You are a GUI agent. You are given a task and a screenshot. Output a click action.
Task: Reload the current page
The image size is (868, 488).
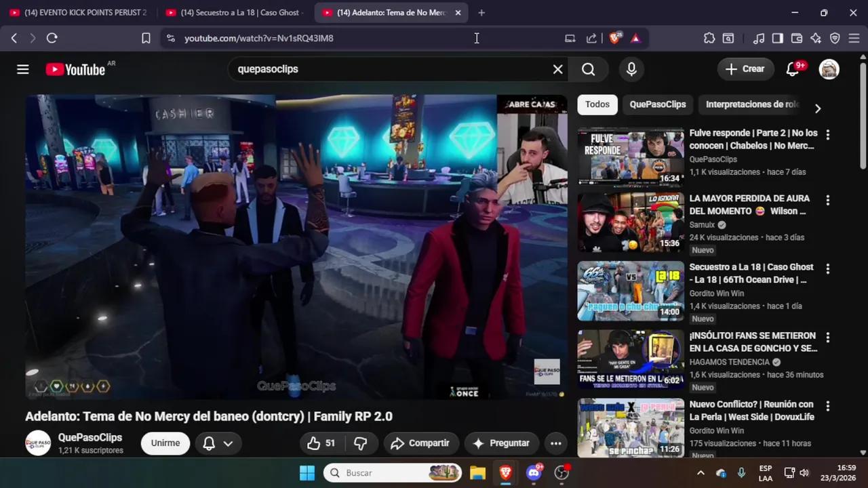(x=52, y=38)
